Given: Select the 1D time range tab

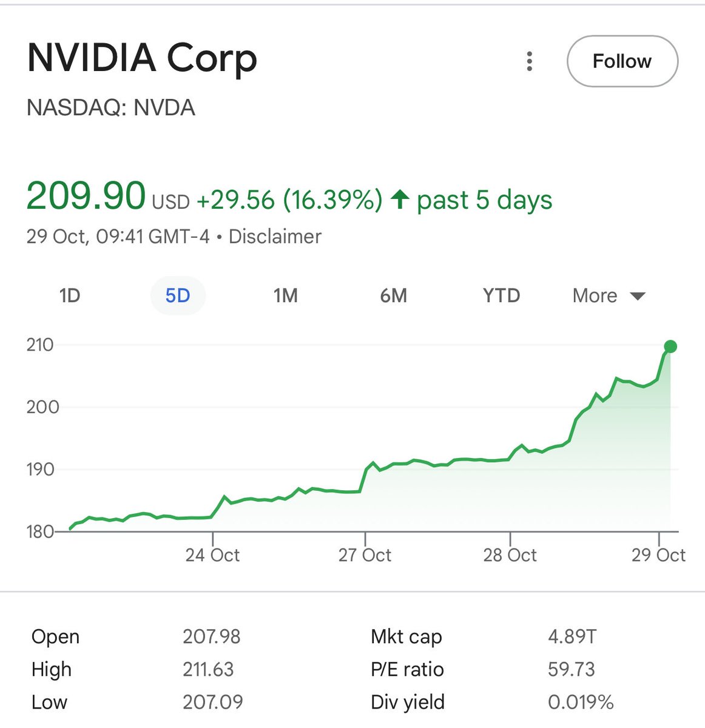Looking at the screenshot, I should [x=70, y=295].
